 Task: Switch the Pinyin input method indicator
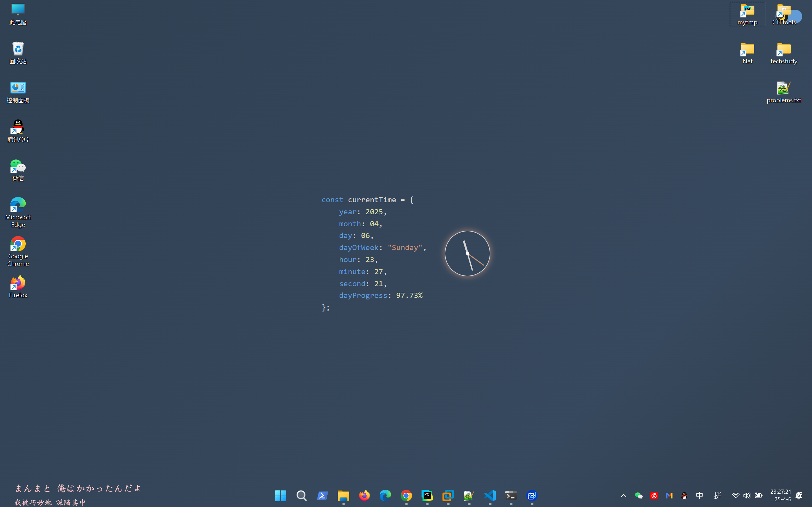click(x=717, y=495)
